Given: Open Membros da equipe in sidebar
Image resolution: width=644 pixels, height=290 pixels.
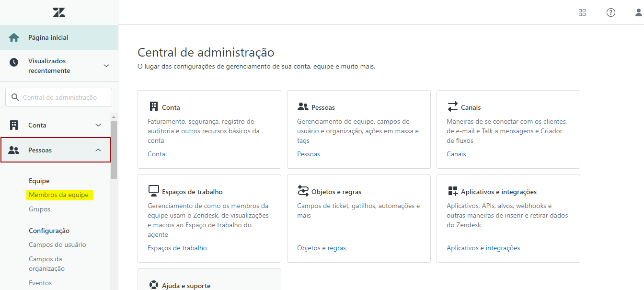Looking at the screenshot, I should pyautogui.click(x=58, y=195).
